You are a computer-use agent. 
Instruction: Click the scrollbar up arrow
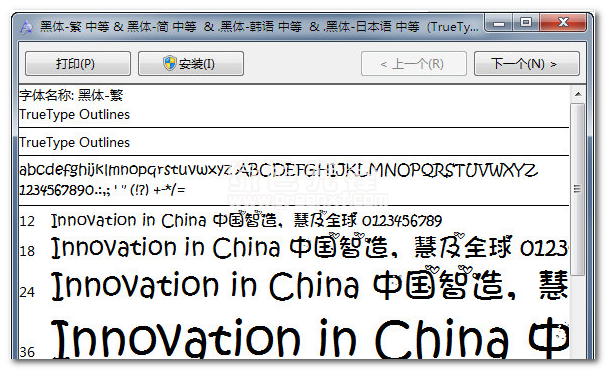click(x=578, y=94)
